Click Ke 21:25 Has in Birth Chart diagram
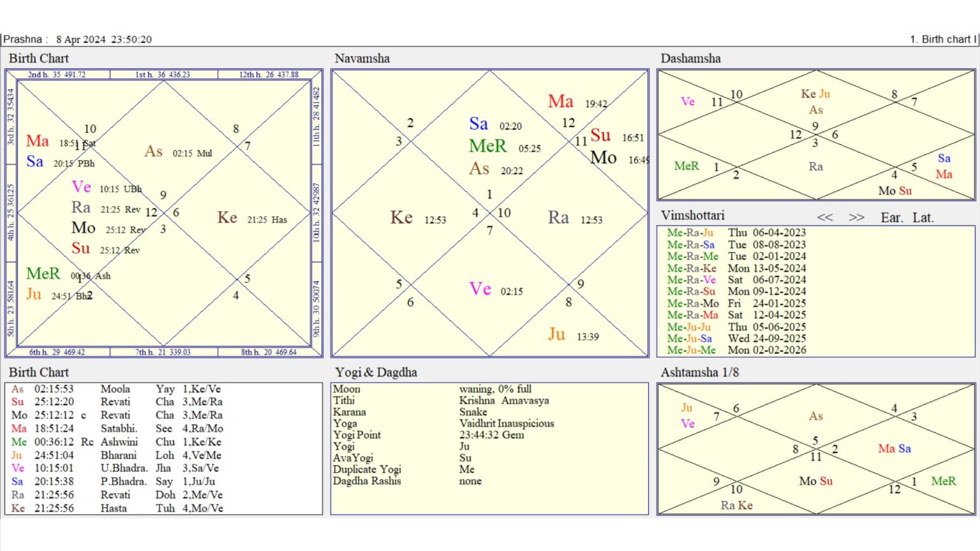The width and height of the screenshot is (980, 551). (252, 218)
